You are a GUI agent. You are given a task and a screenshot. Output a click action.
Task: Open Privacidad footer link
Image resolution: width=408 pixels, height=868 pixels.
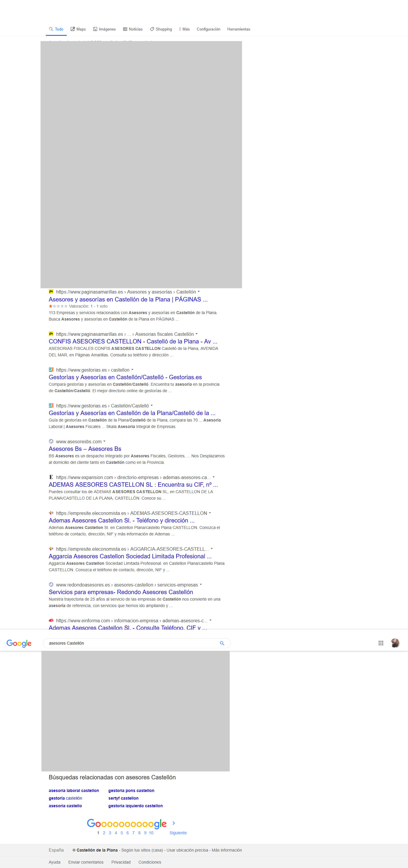coord(121,862)
